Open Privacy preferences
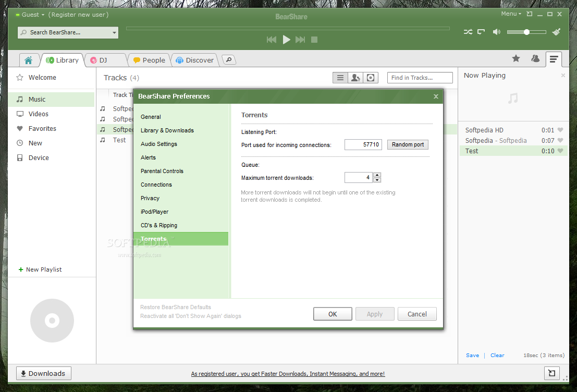 pyautogui.click(x=150, y=199)
